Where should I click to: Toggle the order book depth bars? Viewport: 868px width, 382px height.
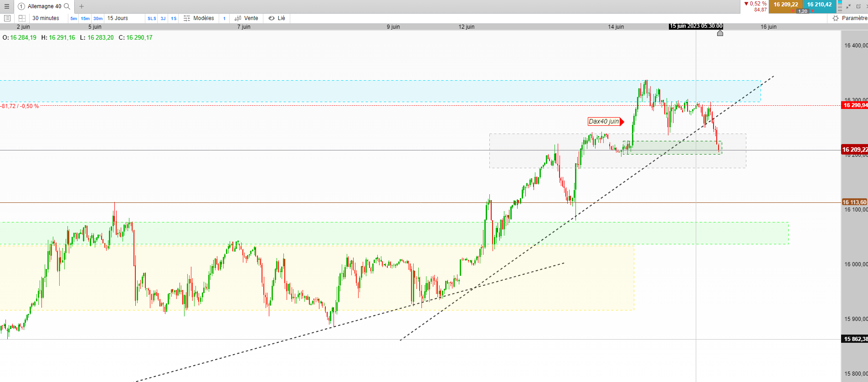click(840, 6)
